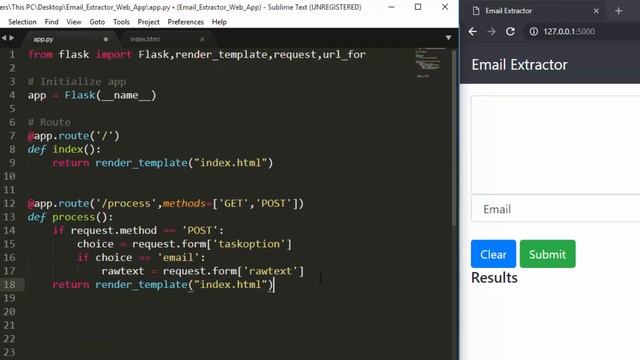Click the 'def process():' code line
This screenshot has height=360, width=640.
coord(70,217)
